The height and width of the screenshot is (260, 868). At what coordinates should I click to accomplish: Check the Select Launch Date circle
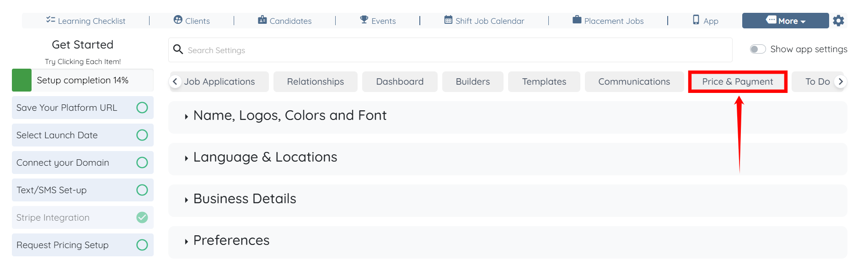click(x=142, y=135)
